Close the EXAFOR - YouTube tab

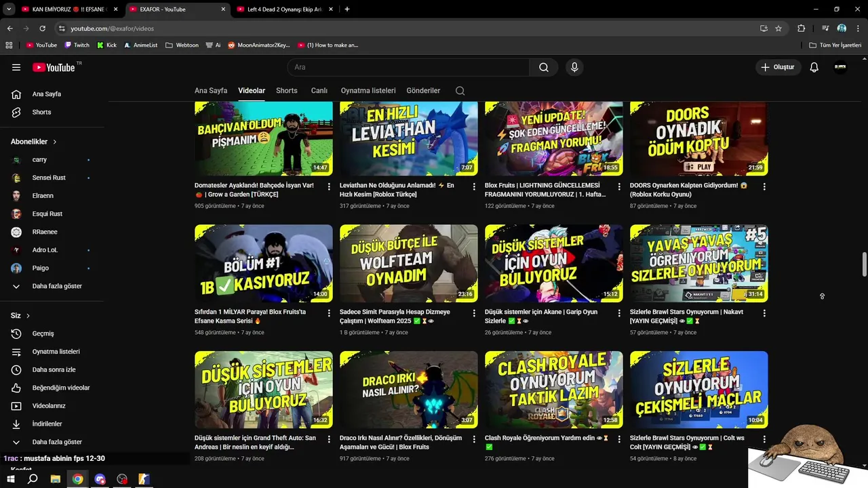click(x=223, y=9)
